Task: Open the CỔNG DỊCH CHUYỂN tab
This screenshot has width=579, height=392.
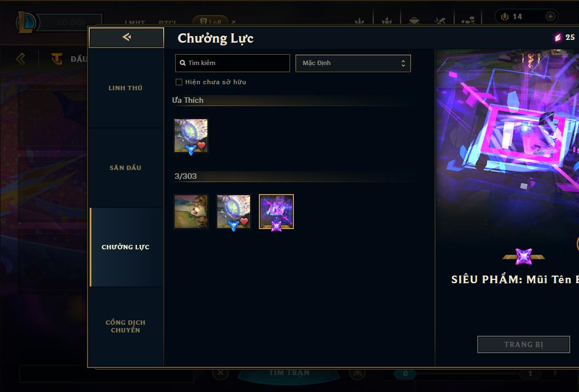Action: 125,326
